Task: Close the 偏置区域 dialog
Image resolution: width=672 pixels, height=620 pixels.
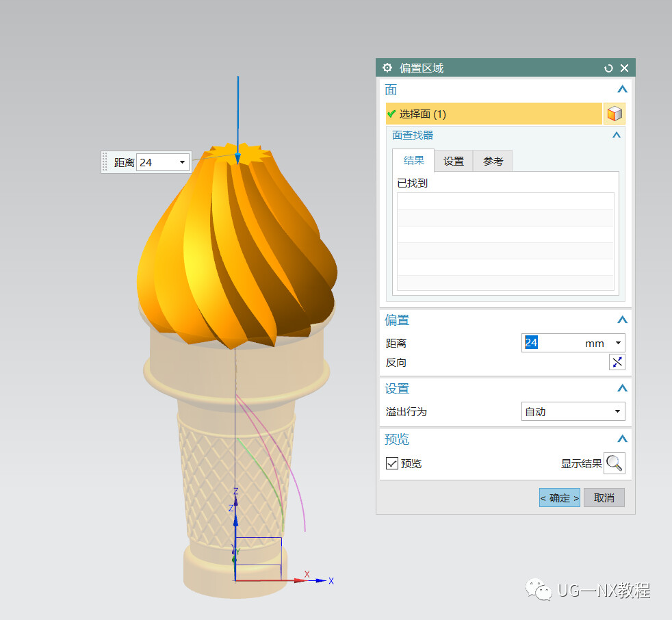Action: pos(624,68)
